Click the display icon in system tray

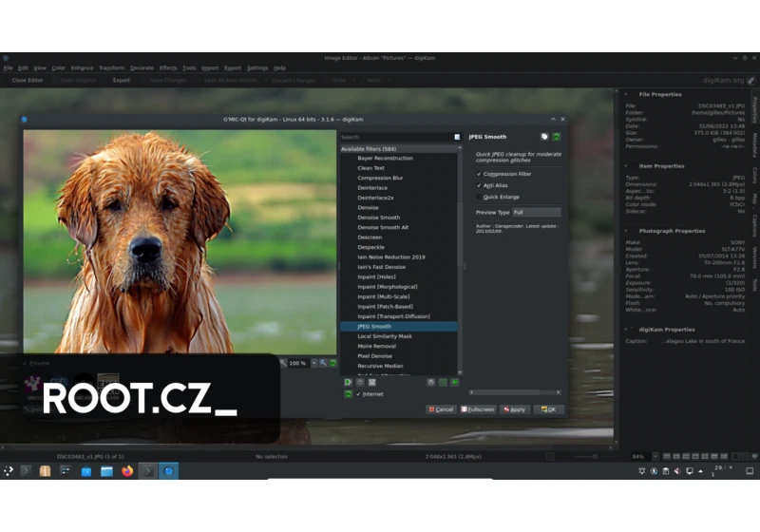click(690, 470)
